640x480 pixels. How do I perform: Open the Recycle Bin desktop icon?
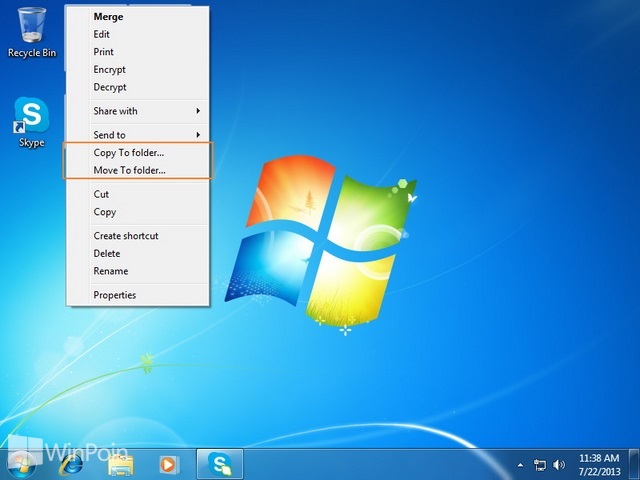pyautogui.click(x=32, y=33)
